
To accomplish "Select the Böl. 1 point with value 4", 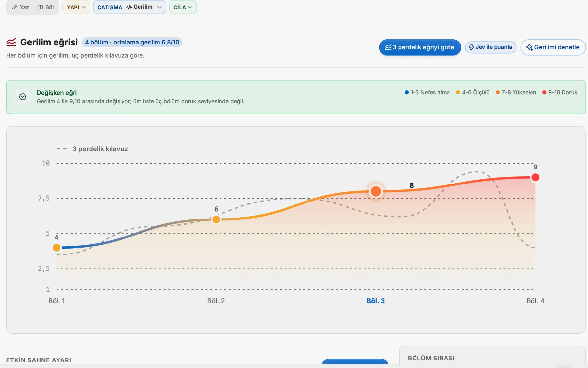I will 57,248.
